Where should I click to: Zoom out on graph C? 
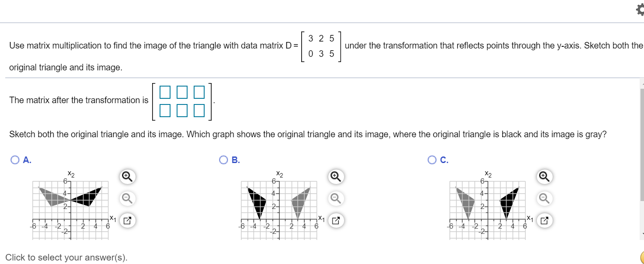[x=543, y=198]
